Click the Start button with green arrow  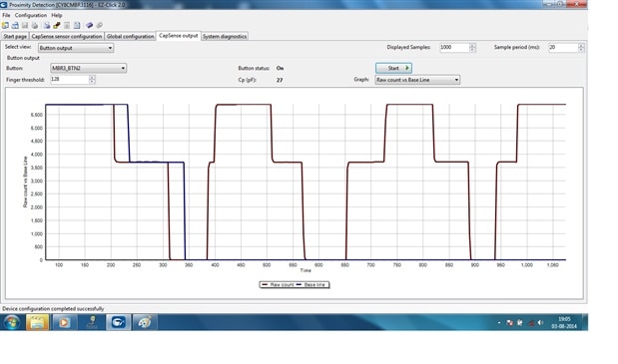click(x=393, y=68)
